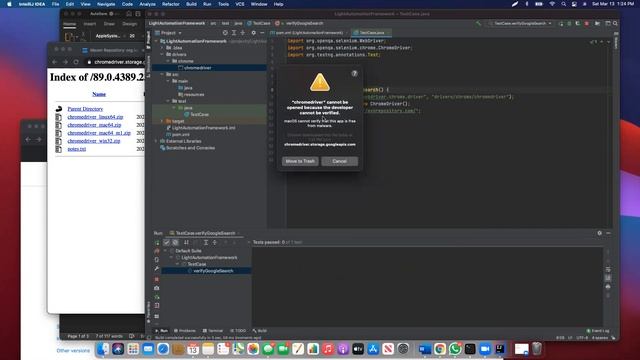Open Analyze menu in menu bar

click(x=147, y=4)
